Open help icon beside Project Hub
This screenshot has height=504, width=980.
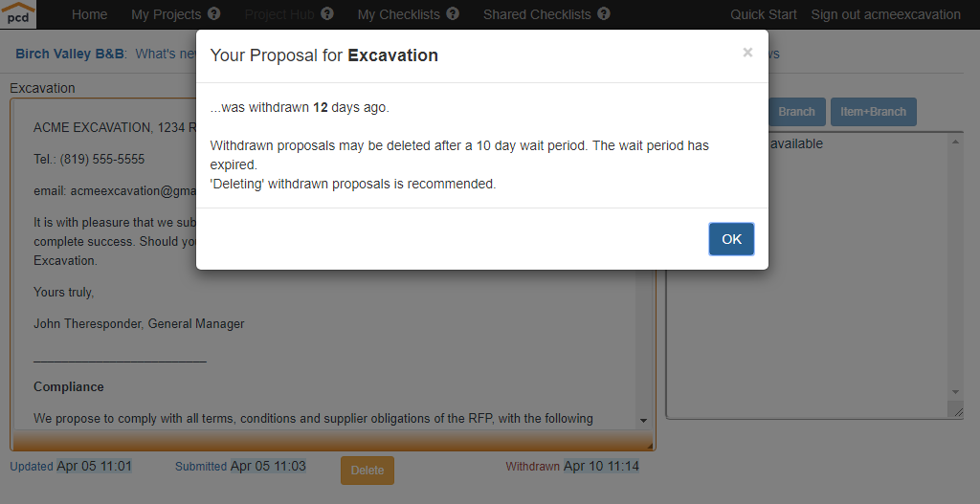click(x=327, y=13)
